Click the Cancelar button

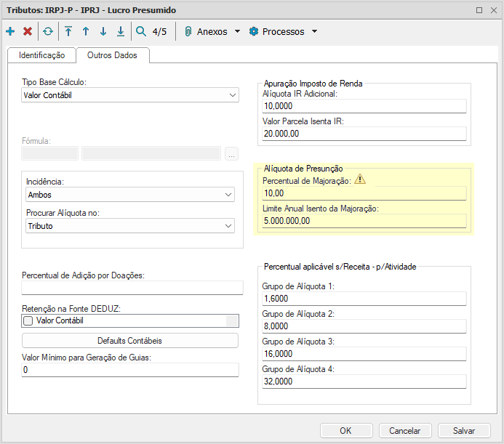pyautogui.click(x=405, y=431)
